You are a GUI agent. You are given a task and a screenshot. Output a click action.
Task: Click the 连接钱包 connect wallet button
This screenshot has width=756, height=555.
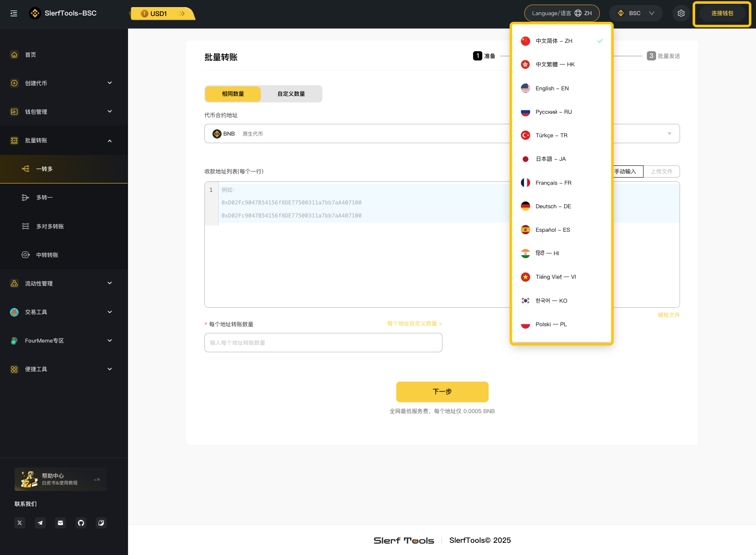point(722,13)
